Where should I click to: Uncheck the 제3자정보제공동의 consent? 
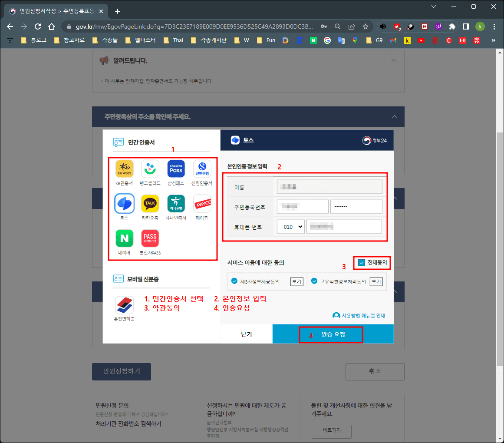coord(235,281)
